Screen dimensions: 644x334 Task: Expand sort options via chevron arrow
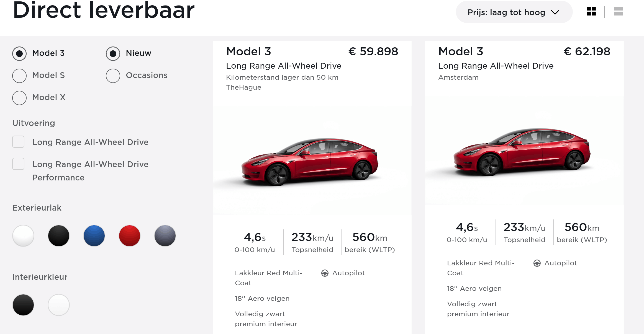[x=555, y=12]
